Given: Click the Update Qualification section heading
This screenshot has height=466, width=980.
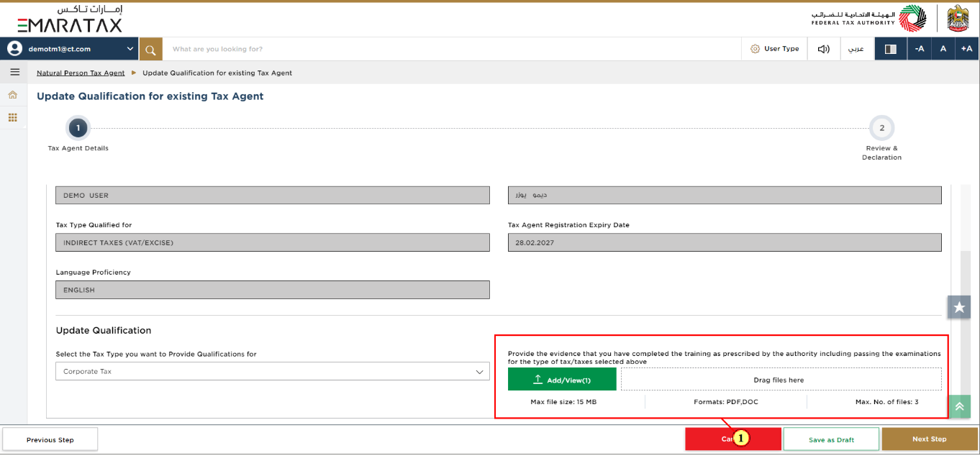Looking at the screenshot, I should coord(104,331).
